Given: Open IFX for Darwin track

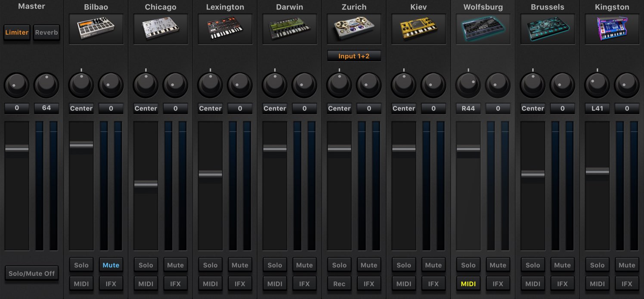Looking at the screenshot, I should point(304,284).
